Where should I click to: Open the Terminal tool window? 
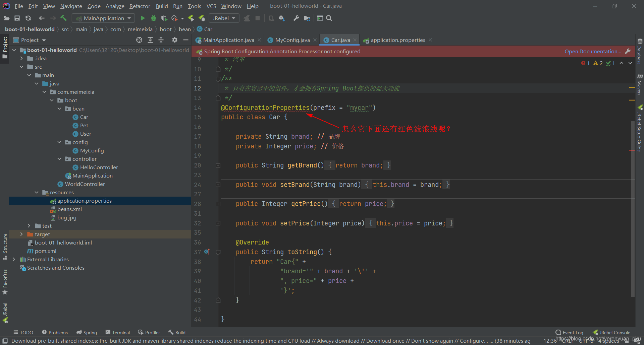click(x=118, y=332)
